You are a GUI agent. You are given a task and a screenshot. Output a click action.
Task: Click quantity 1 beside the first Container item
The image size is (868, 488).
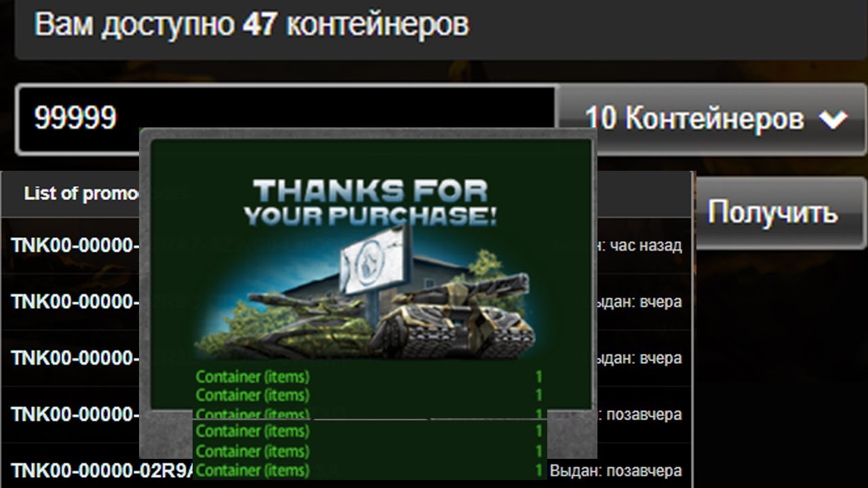538,376
